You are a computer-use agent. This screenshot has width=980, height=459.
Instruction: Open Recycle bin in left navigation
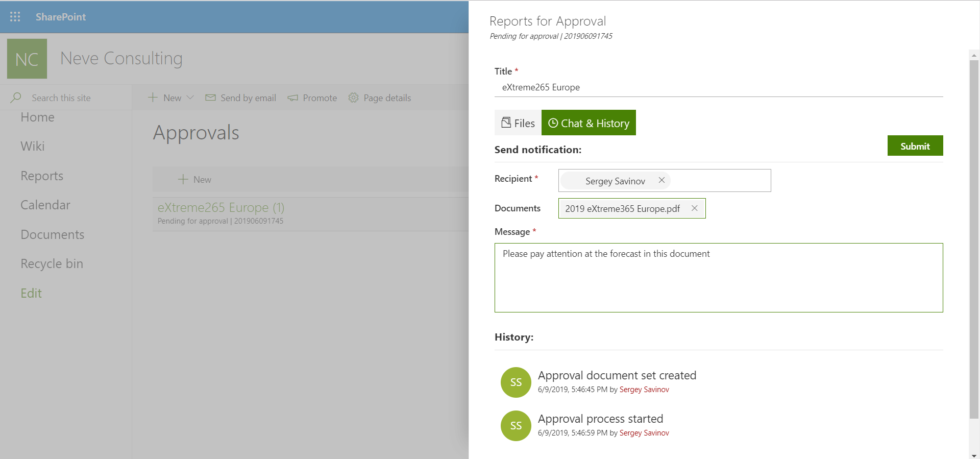pyautogui.click(x=52, y=264)
